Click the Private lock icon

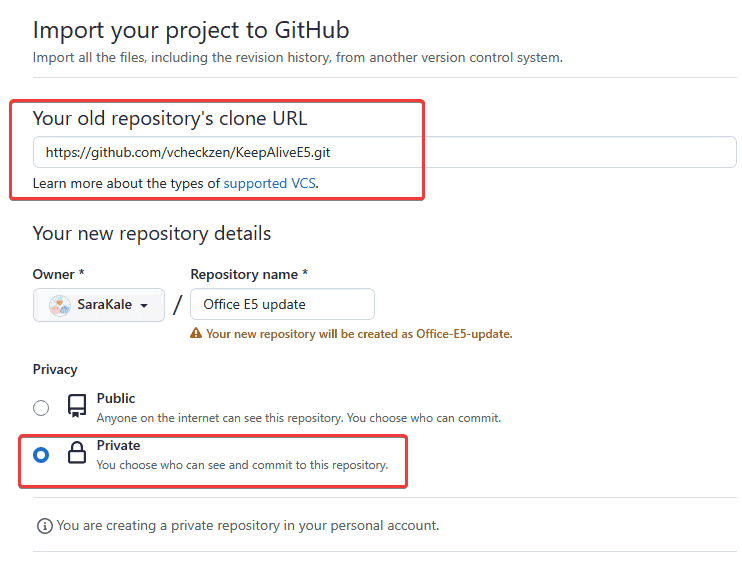pyautogui.click(x=77, y=454)
